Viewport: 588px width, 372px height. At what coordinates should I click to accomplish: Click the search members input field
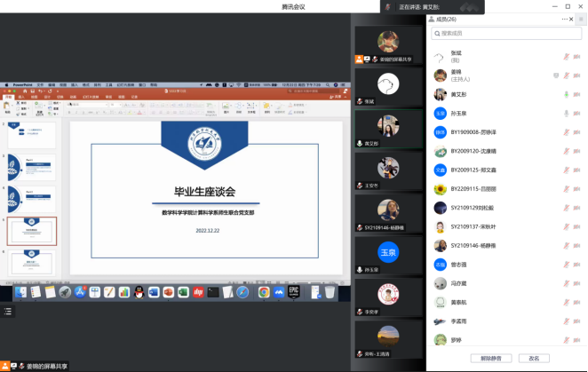(506, 34)
